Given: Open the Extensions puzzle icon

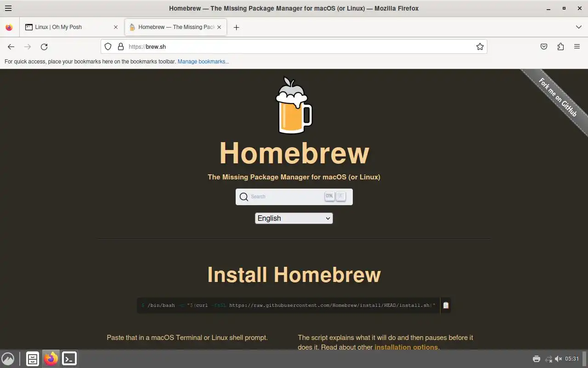Looking at the screenshot, I should [x=560, y=46].
